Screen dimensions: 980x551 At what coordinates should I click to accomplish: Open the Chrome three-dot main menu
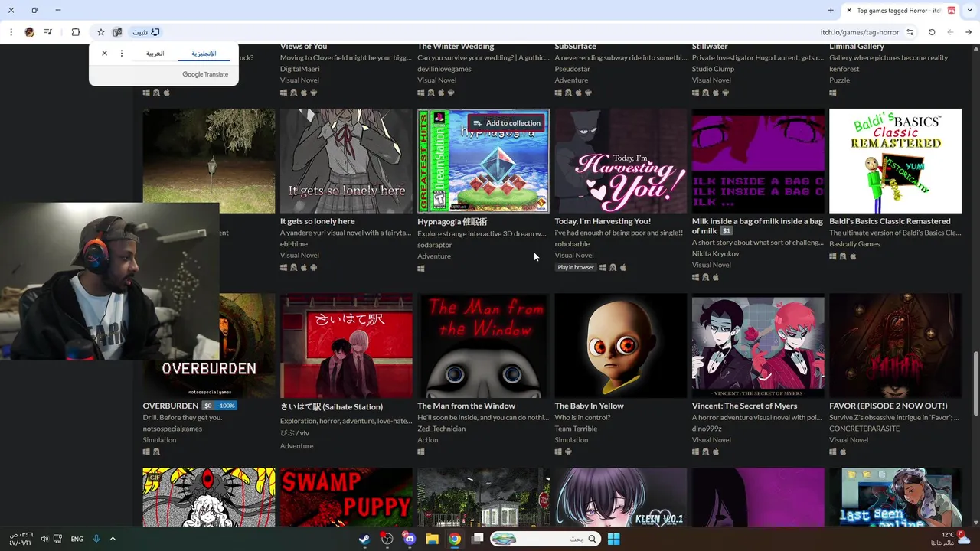(x=11, y=32)
